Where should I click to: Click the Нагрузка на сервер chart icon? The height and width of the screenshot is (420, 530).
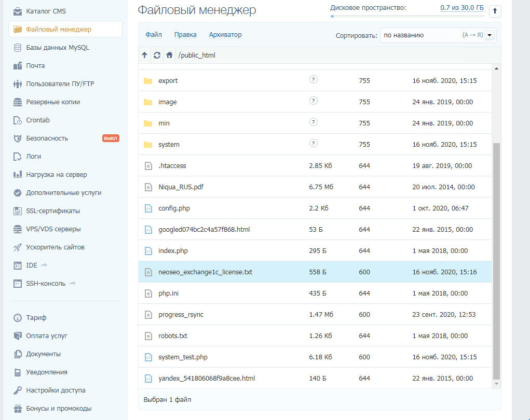(x=18, y=175)
